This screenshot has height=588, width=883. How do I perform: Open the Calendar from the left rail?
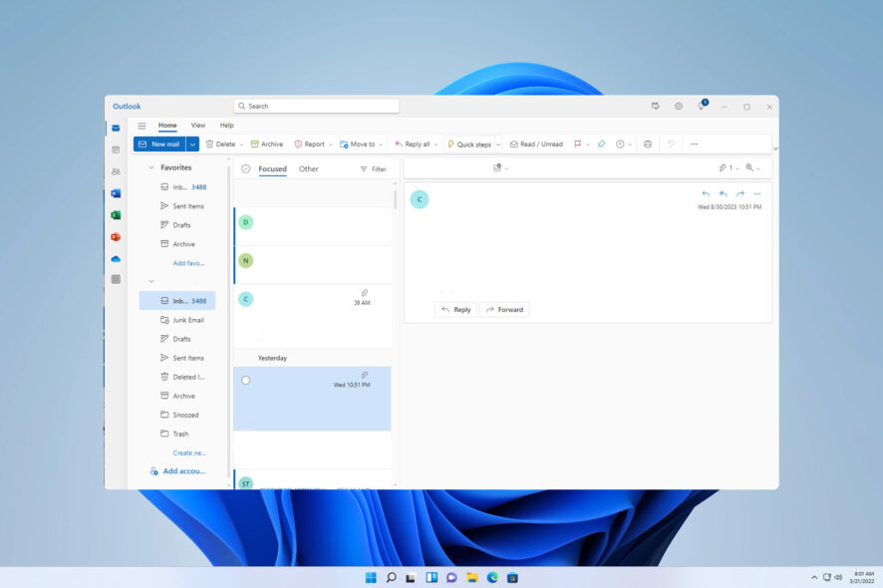[x=116, y=149]
